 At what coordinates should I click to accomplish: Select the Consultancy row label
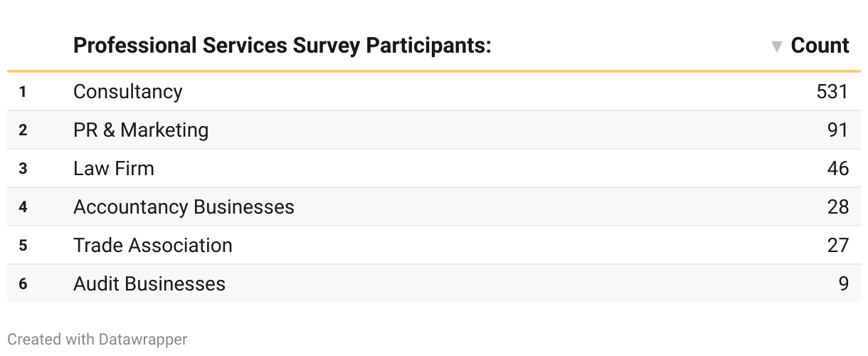click(127, 91)
